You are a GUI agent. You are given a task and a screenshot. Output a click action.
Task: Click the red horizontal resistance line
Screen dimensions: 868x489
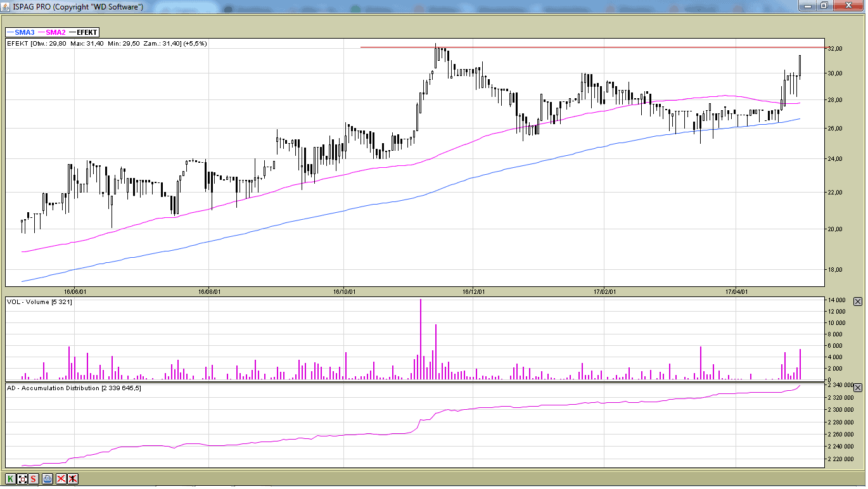[x=570, y=48]
